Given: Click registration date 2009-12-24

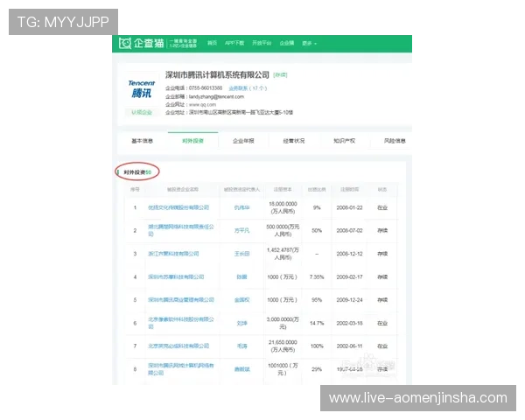Looking at the screenshot, I should pos(349,300).
